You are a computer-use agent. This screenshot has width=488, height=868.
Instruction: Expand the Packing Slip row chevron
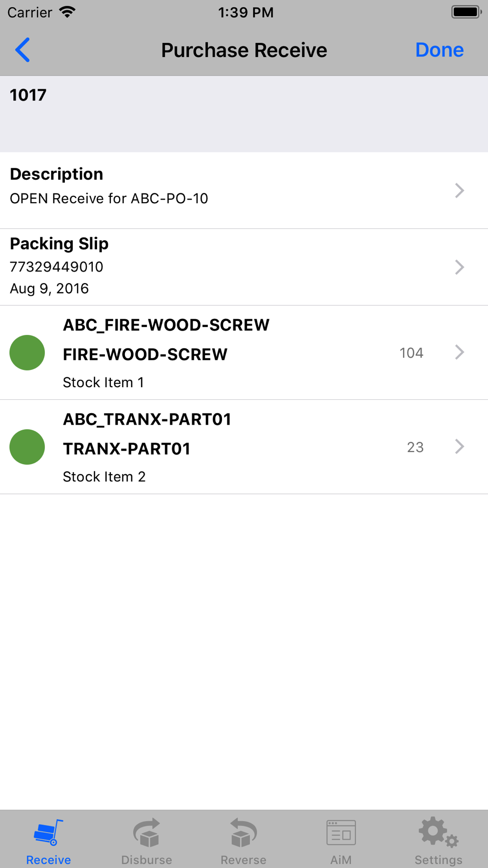tap(459, 267)
